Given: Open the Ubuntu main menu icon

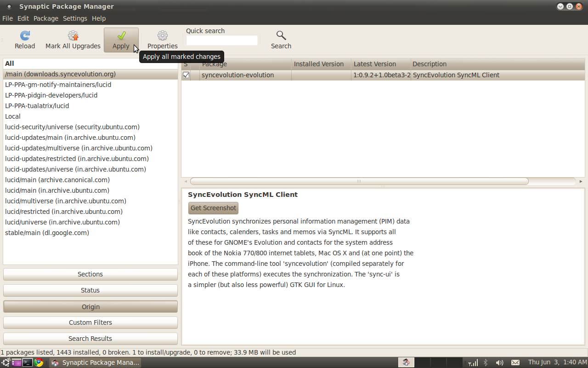Looking at the screenshot, I should pos(6,362).
